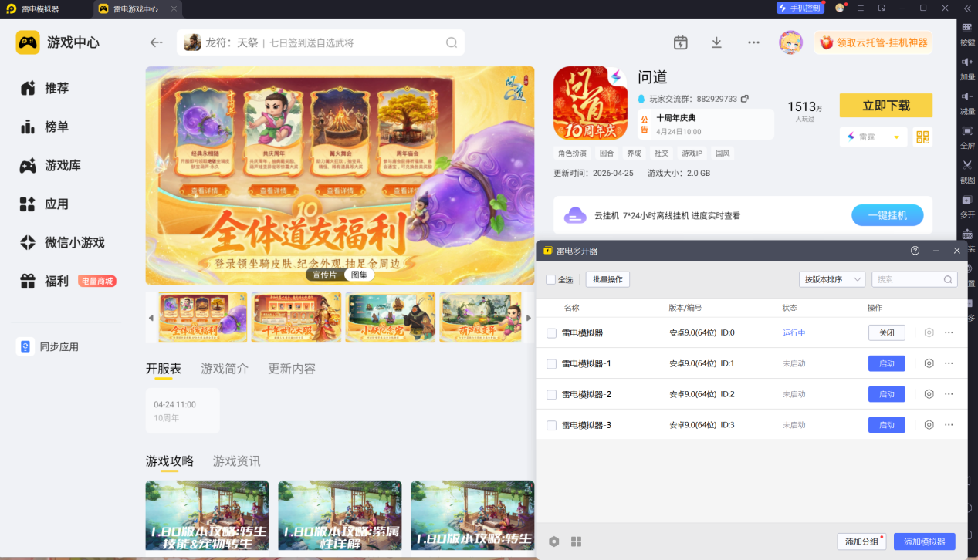Show the previous thumbnails with the left arrow
978x560 pixels.
[x=151, y=318]
